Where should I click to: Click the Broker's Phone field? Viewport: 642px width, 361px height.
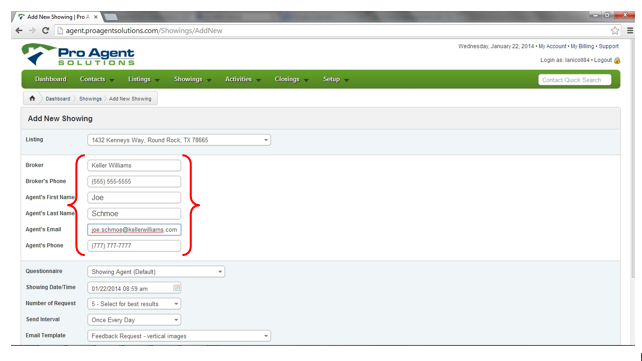tap(134, 181)
